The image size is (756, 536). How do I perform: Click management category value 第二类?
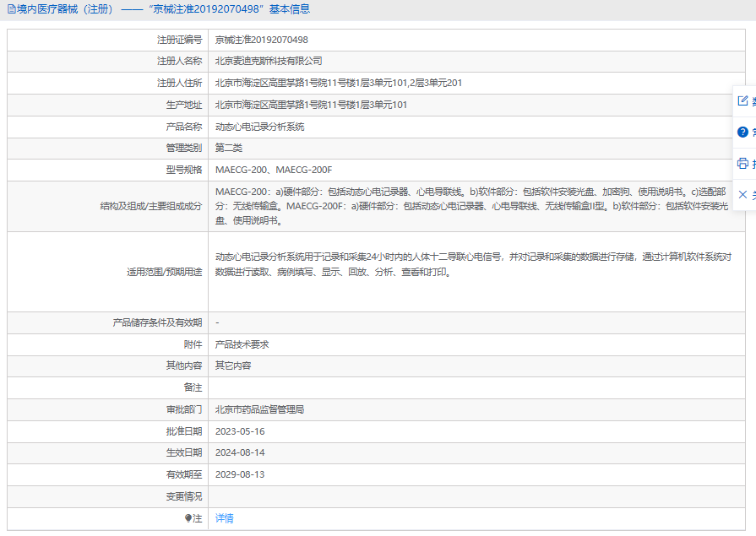click(229, 148)
